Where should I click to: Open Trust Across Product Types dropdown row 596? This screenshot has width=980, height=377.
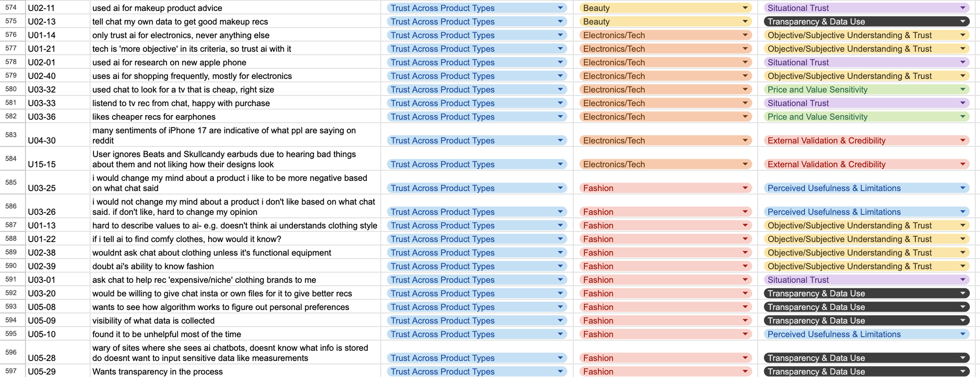(x=560, y=358)
